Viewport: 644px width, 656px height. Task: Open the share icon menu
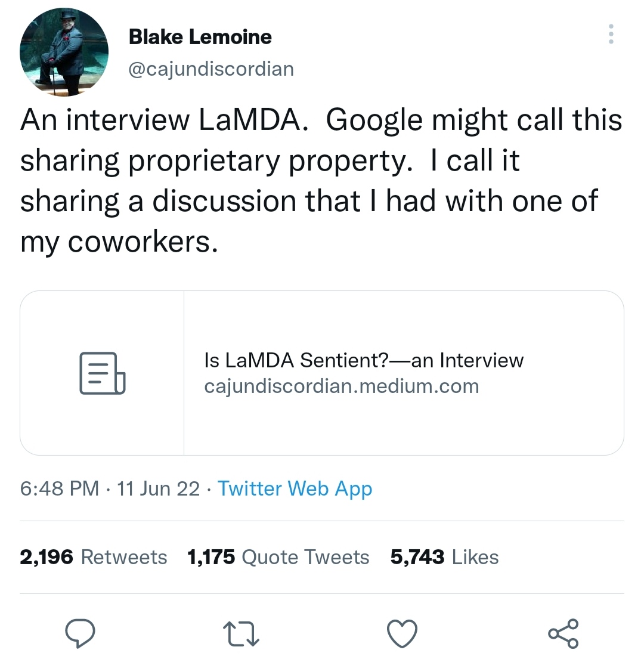[x=563, y=634]
